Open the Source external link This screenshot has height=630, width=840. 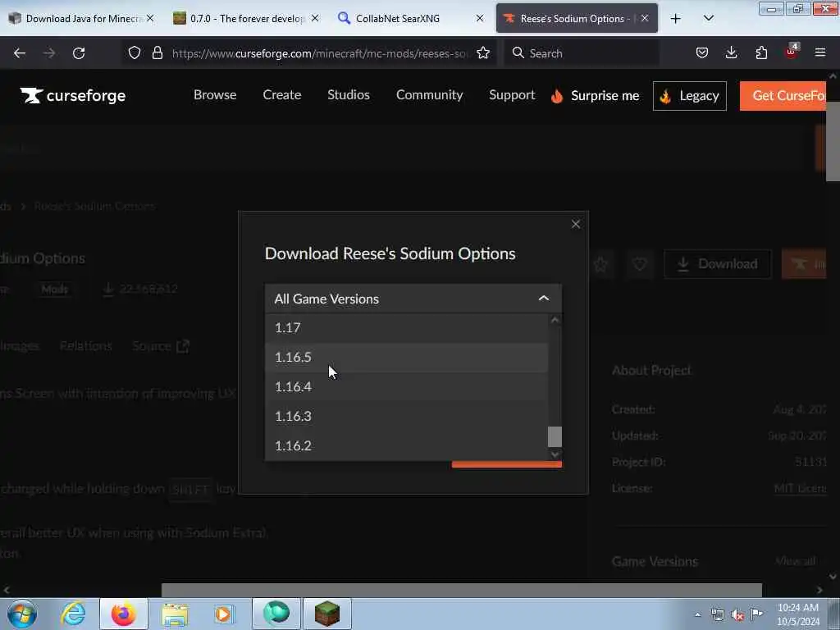pos(161,346)
